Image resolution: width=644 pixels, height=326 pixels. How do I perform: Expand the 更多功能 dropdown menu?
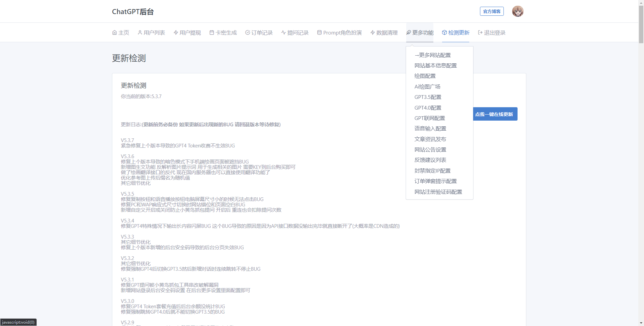(420, 32)
